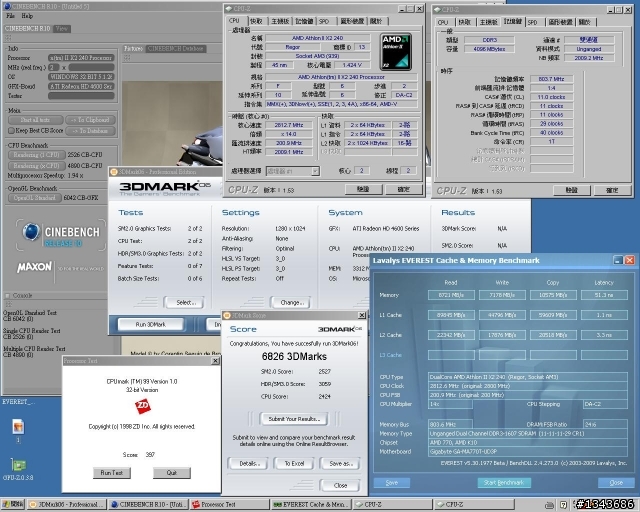Click Save in the EVEREST benchmark window
The height and width of the screenshot is (512, 640).
(x=391, y=483)
